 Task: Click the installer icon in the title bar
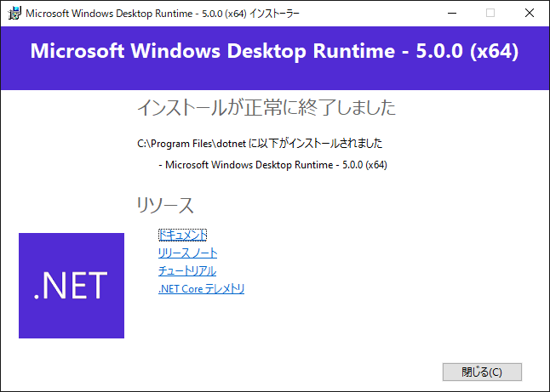(14, 14)
